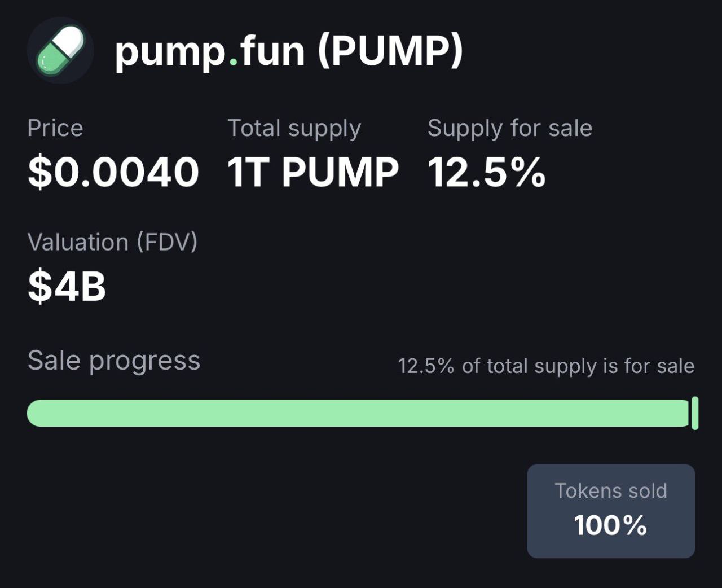The height and width of the screenshot is (588, 722).
Task: Click the green pill logo icon
Action: tap(60, 50)
